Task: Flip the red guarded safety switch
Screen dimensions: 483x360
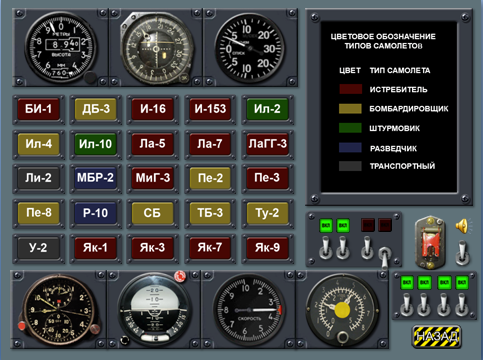Action: [x=430, y=243]
